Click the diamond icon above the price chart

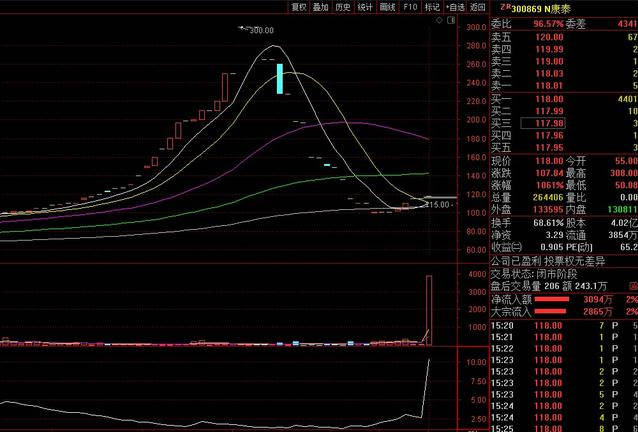439,20
